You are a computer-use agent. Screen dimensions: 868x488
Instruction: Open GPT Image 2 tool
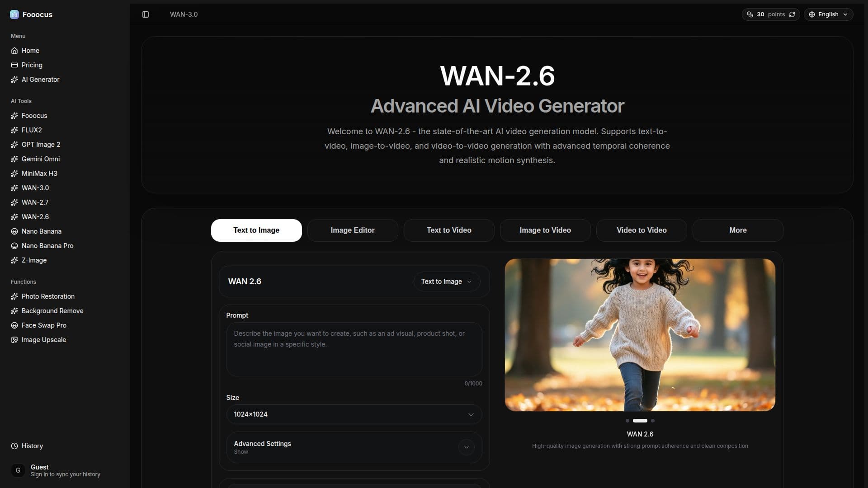(65, 145)
